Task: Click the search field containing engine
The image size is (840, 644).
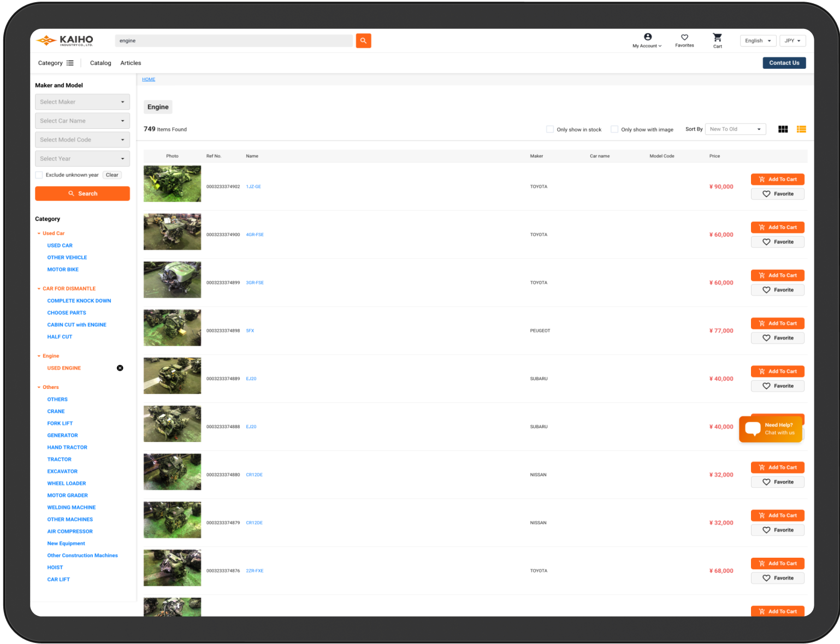Action: click(234, 40)
